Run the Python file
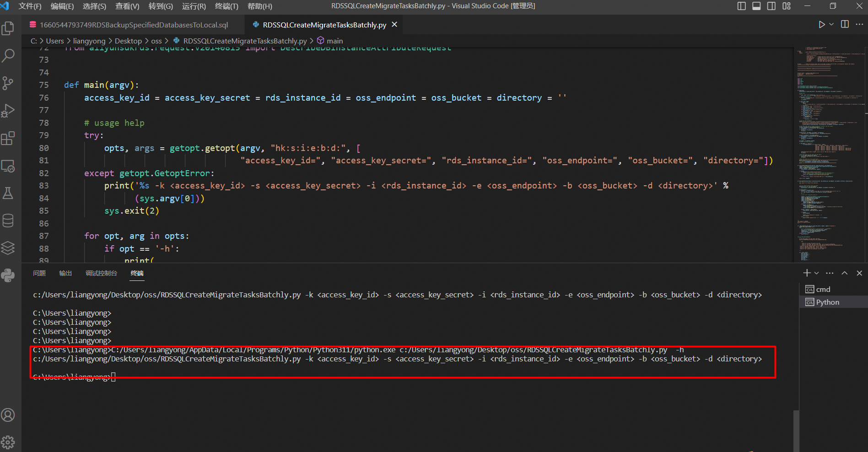Screen dimensions: 868x452 tap(822, 24)
